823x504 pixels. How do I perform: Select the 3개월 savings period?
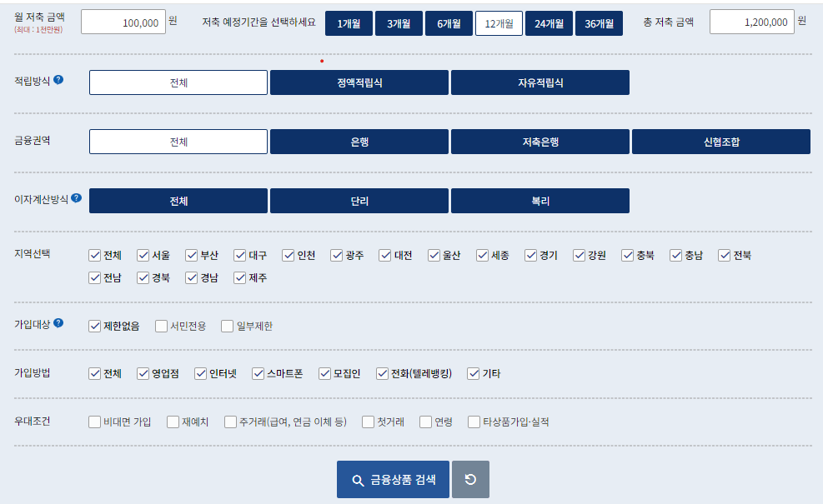pyautogui.click(x=399, y=22)
